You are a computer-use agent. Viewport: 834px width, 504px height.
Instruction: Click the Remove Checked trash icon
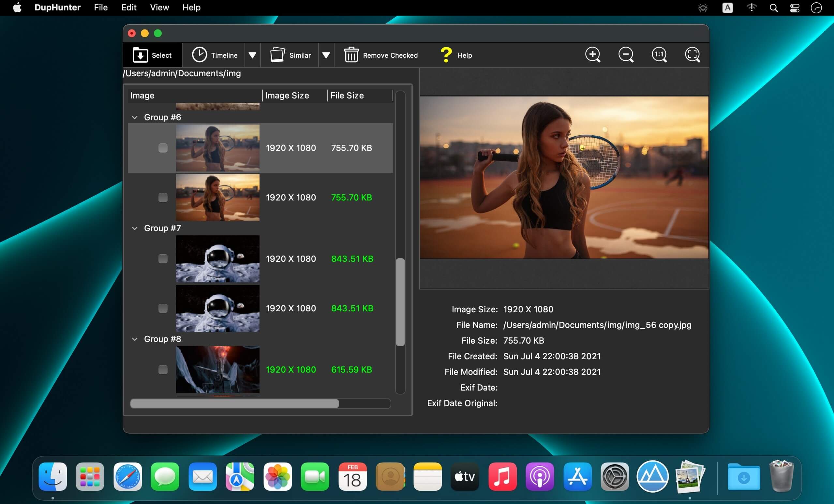click(x=351, y=55)
